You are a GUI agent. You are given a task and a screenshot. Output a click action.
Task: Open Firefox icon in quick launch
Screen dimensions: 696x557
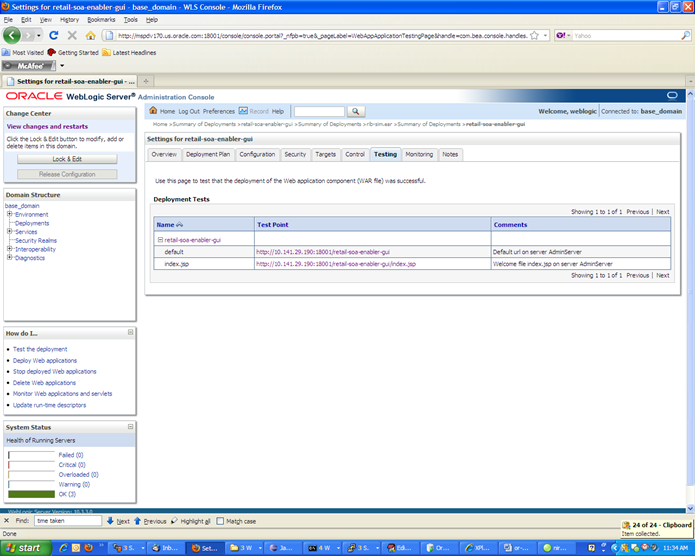coord(88,548)
